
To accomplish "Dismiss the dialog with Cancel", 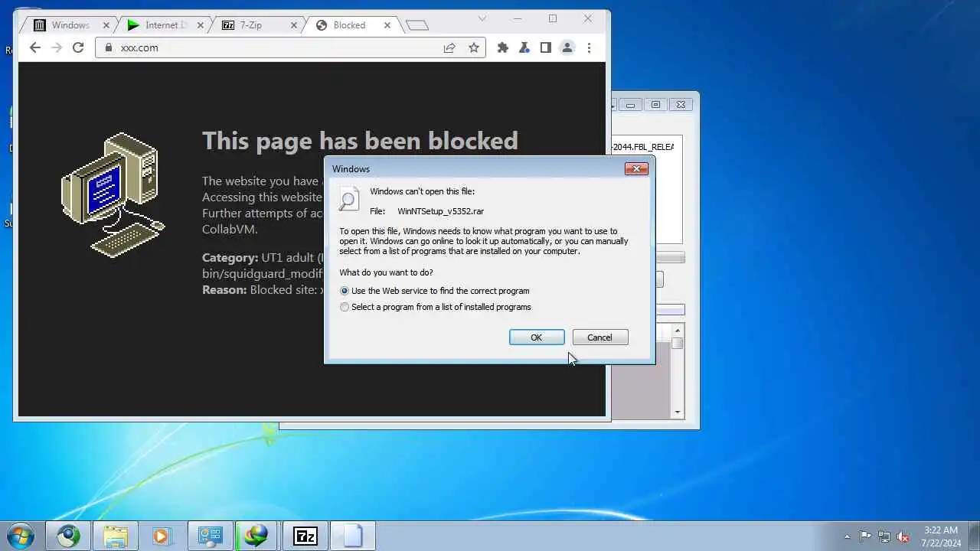I will tap(600, 337).
